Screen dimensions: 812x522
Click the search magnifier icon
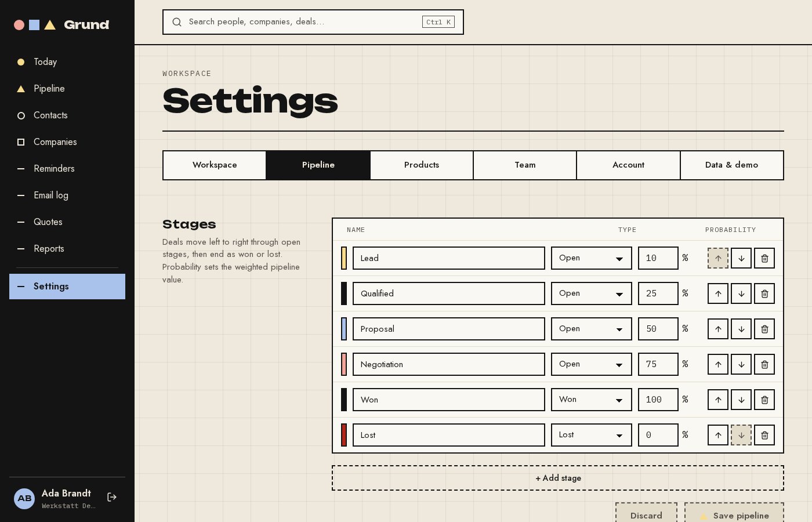(x=177, y=22)
